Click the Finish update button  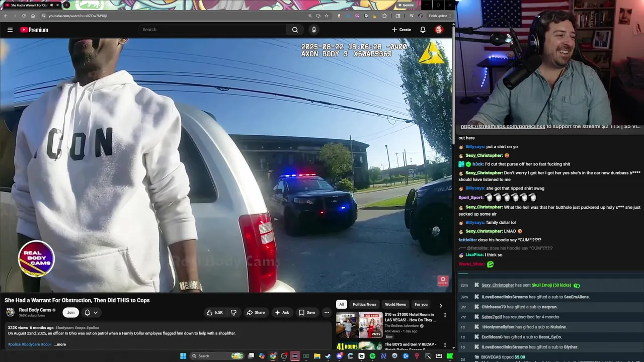pyautogui.click(x=439, y=16)
